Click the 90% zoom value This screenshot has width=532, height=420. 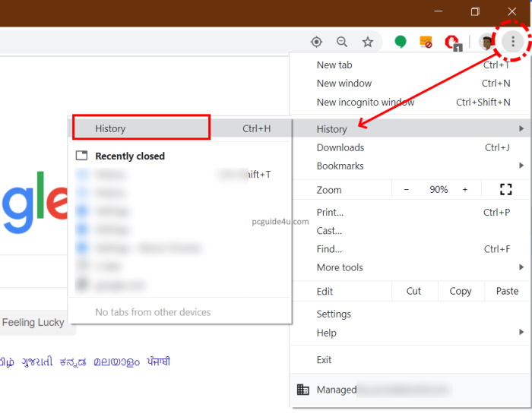(x=439, y=189)
